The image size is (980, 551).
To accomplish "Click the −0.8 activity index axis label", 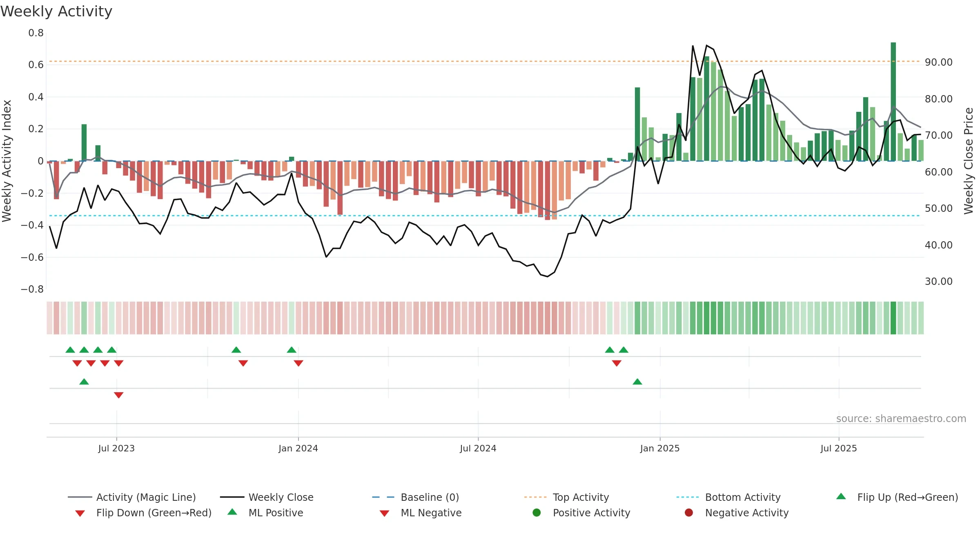I will tap(32, 289).
